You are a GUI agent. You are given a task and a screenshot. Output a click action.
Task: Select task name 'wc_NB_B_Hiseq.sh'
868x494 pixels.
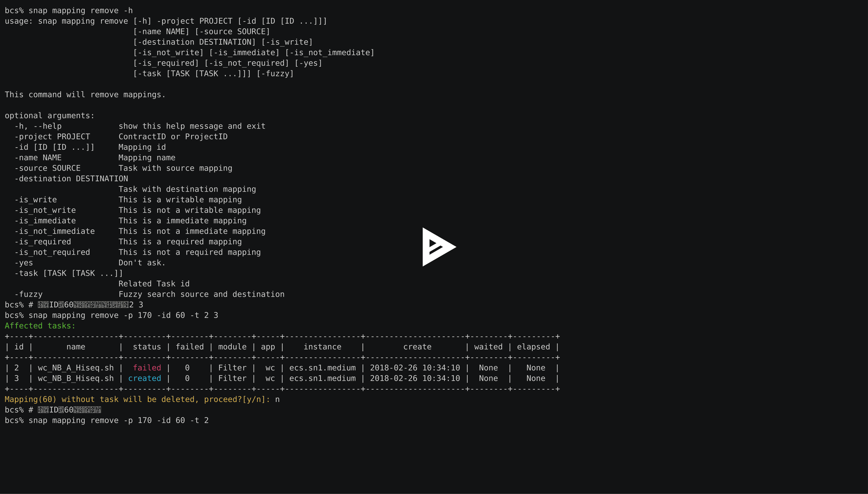(76, 378)
